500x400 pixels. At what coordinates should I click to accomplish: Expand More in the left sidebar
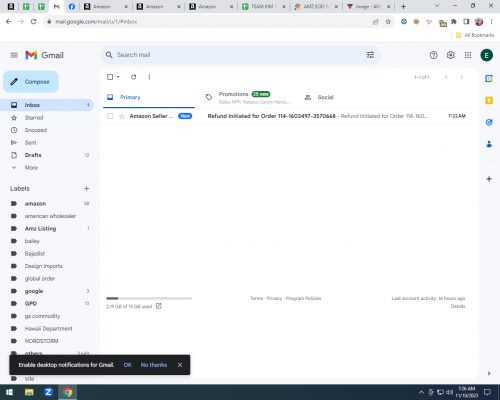pos(31,168)
